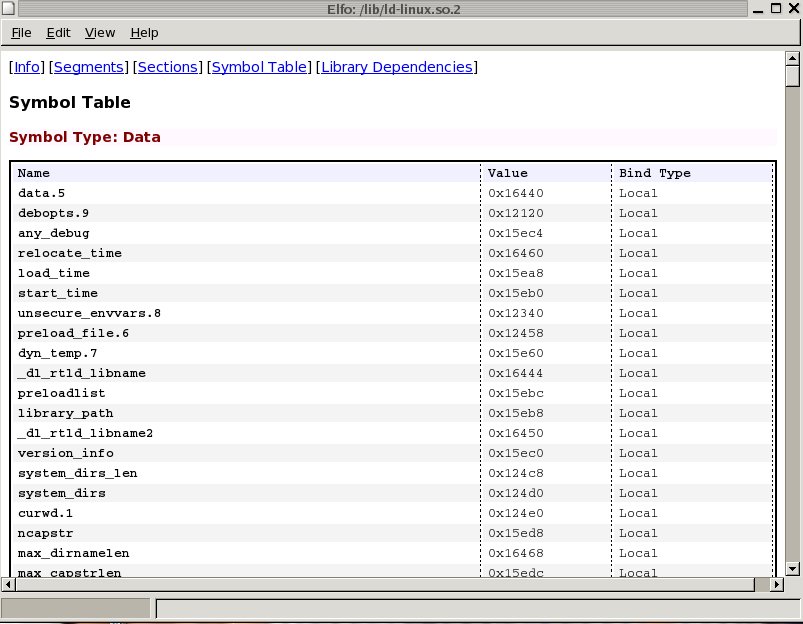This screenshot has height=624, width=803.
Task: Go to the Segments link
Action: [88, 67]
